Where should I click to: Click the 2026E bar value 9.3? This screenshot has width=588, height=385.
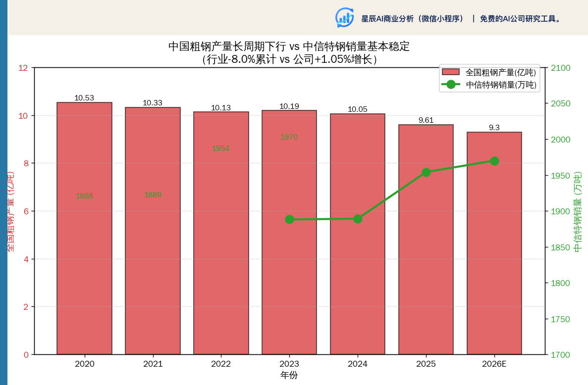(x=494, y=128)
